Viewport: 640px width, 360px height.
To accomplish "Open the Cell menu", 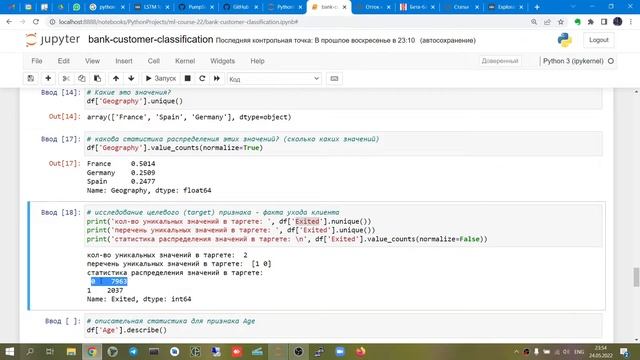I will click(x=153, y=61).
